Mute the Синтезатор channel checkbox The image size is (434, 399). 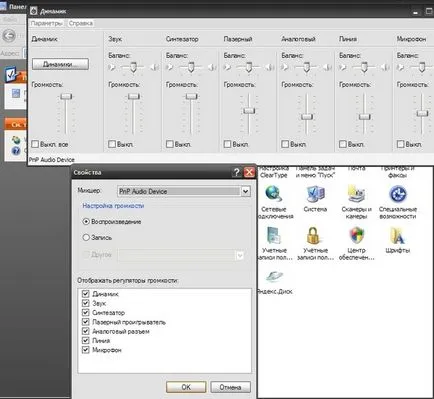pos(170,144)
